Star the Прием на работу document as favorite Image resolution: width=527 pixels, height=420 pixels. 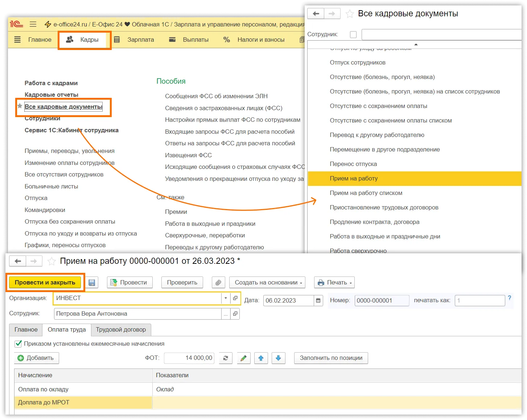tap(52, 261)
